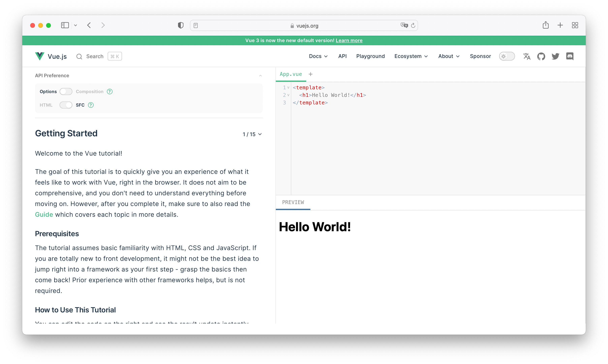Open the Playground menu item
This screenshot has height=364, width=608.
click(370, 56)
